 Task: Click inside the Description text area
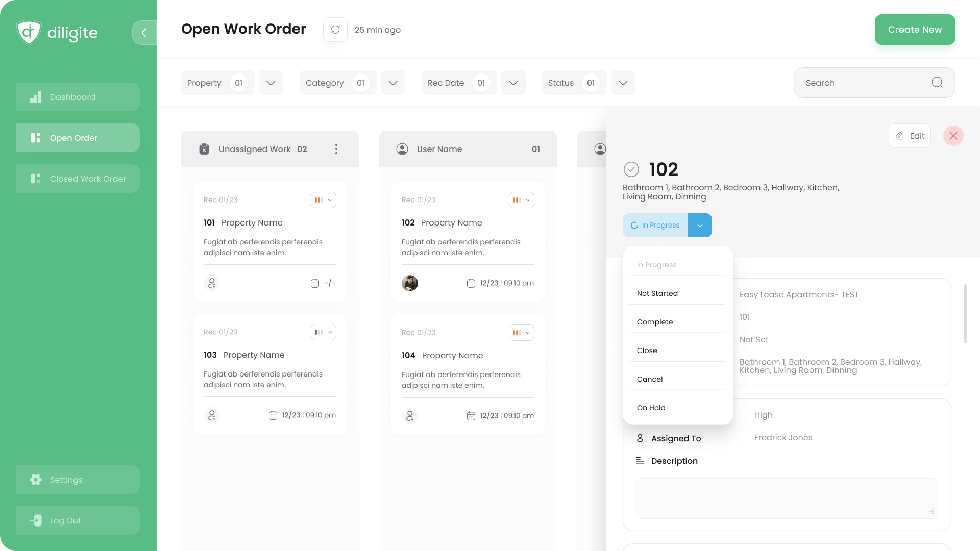(787, 498)
